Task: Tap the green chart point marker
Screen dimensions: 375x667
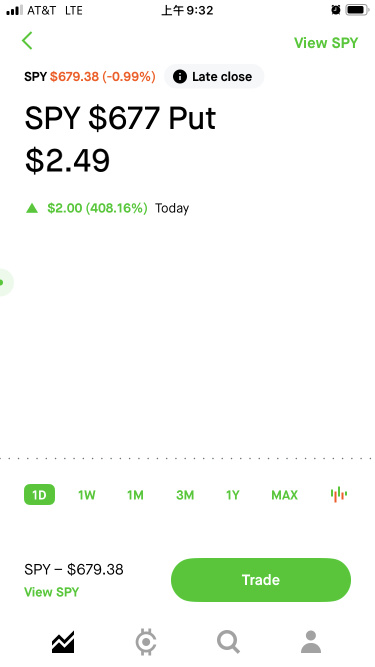Action: click(2, 282)
